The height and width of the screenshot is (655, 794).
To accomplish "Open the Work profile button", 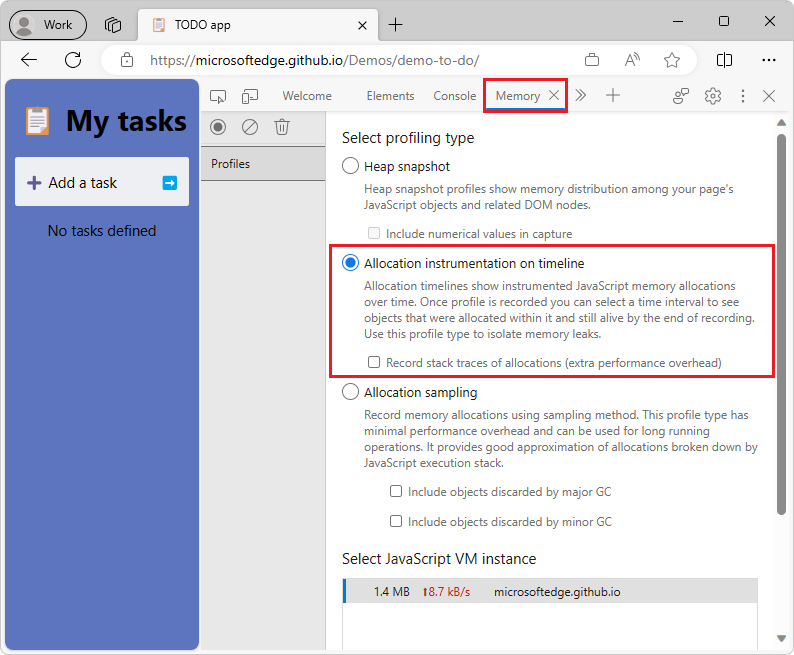I will 48,25.
